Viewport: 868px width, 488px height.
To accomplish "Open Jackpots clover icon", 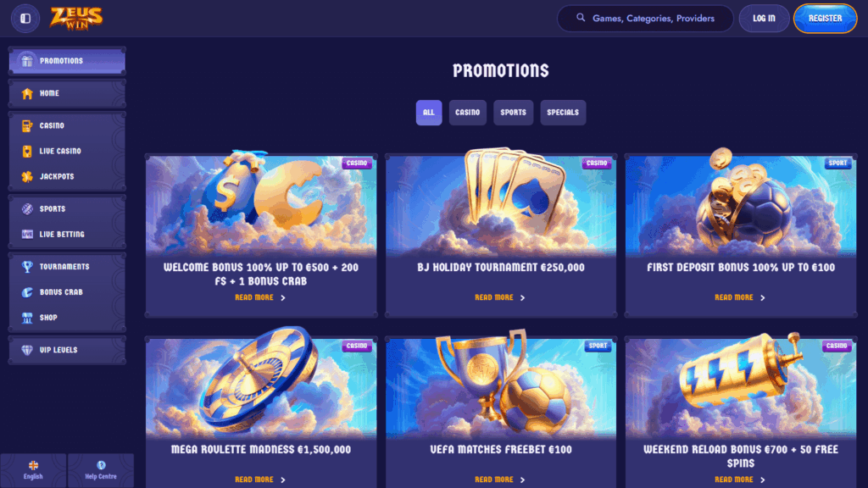I will pyautogui.click(x=27, y=176).
